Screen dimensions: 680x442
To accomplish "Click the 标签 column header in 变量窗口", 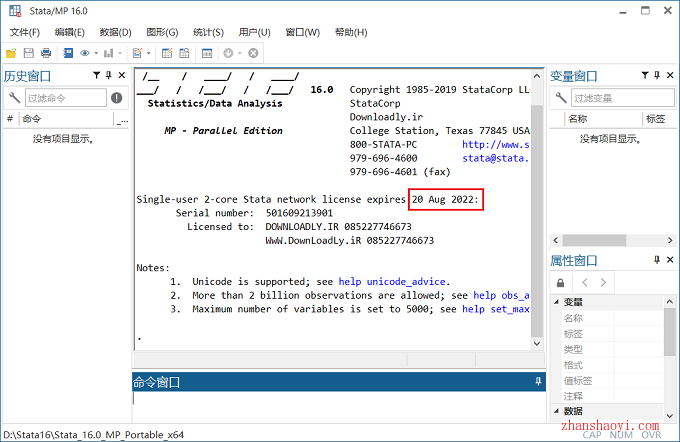I will click(659, 119).
